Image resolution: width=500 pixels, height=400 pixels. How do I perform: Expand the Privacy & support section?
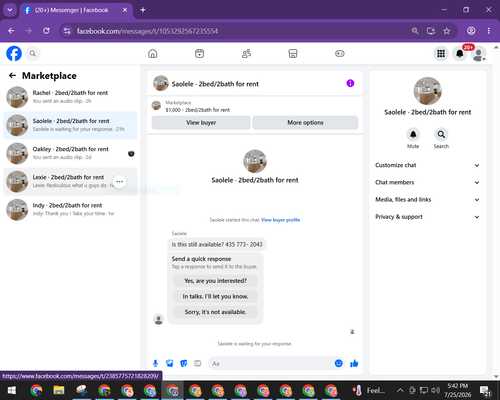coord(427,217)
